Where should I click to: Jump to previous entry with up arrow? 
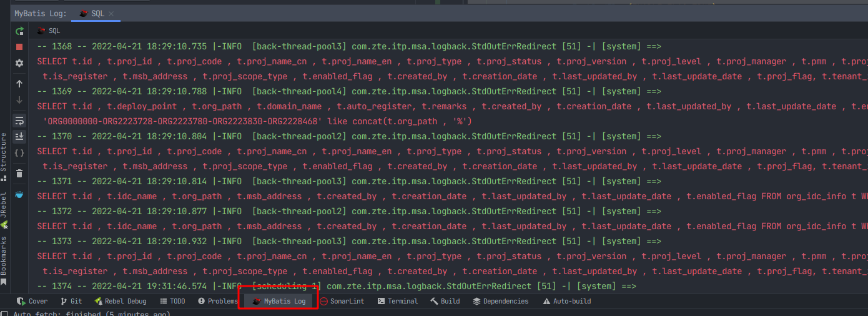tap(19, 84)
